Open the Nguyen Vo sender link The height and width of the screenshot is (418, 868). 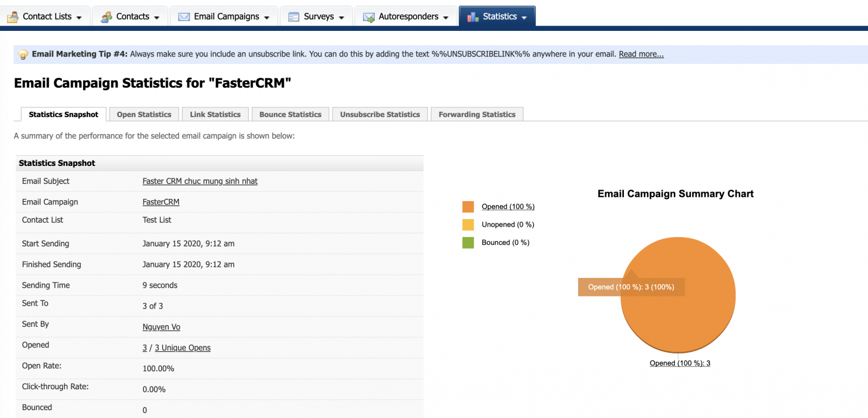pyautogui.click(x=161, y=327)
